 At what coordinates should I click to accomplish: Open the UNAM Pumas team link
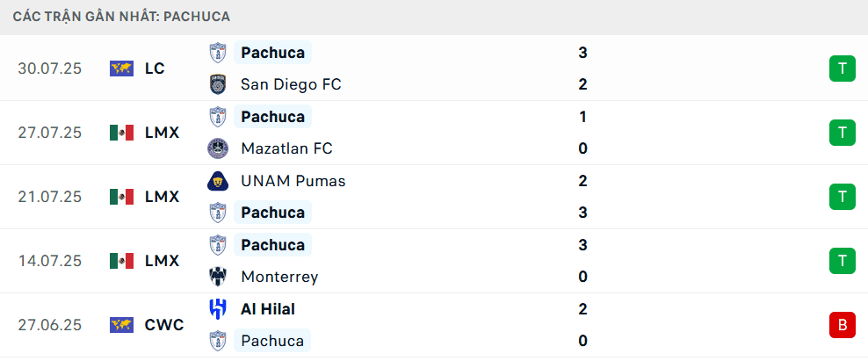(x=293, y=181)
